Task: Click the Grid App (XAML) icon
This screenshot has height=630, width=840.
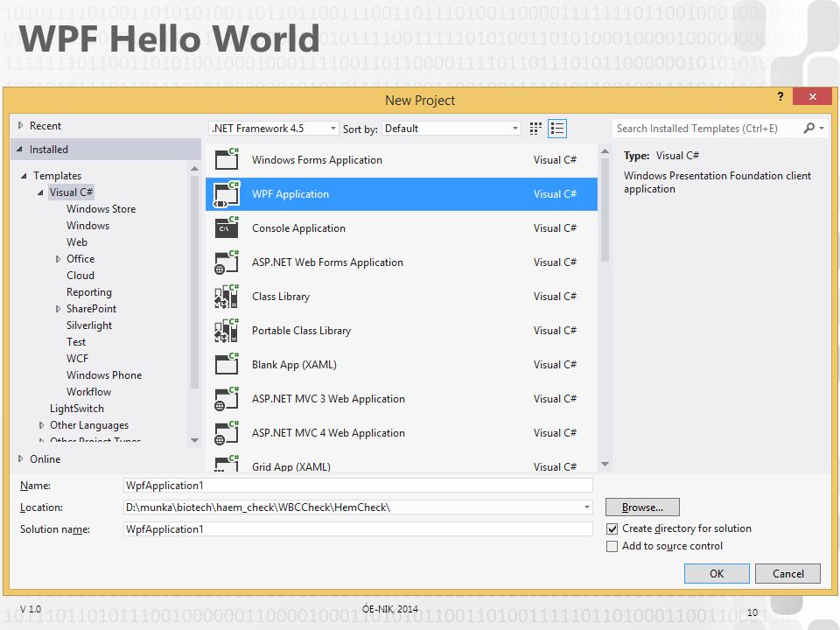Action: tap(227, 464)
